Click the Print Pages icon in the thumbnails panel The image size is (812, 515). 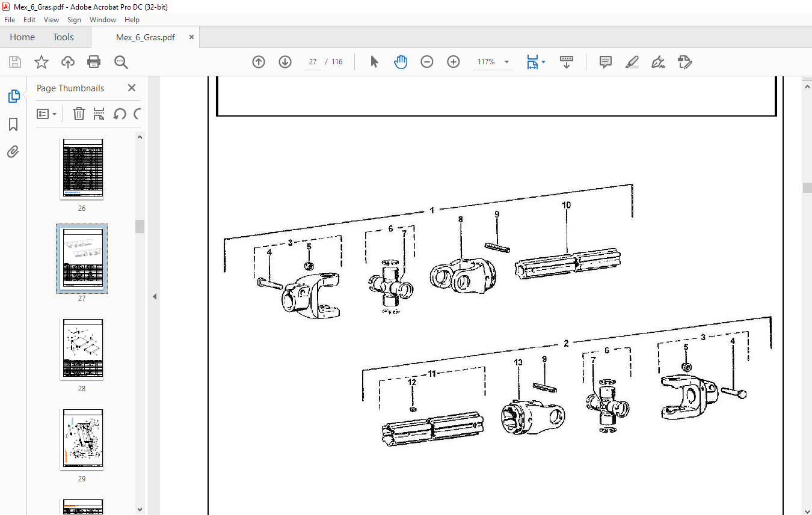point(99,114)
